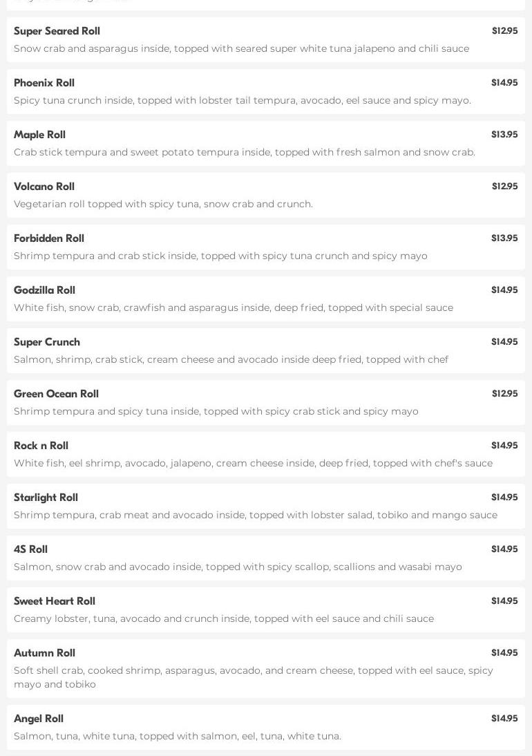Choose the Volcano Roll entry

[44, 187]
